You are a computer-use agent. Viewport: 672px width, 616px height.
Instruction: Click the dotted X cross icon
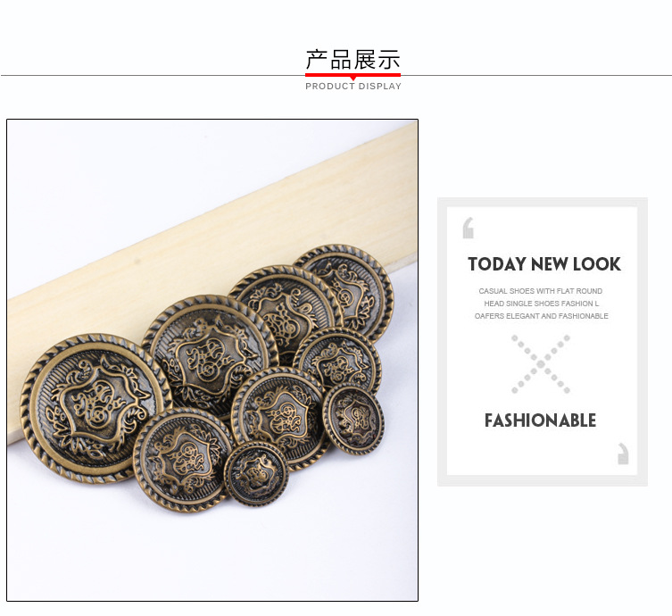[x=541, y=364]
